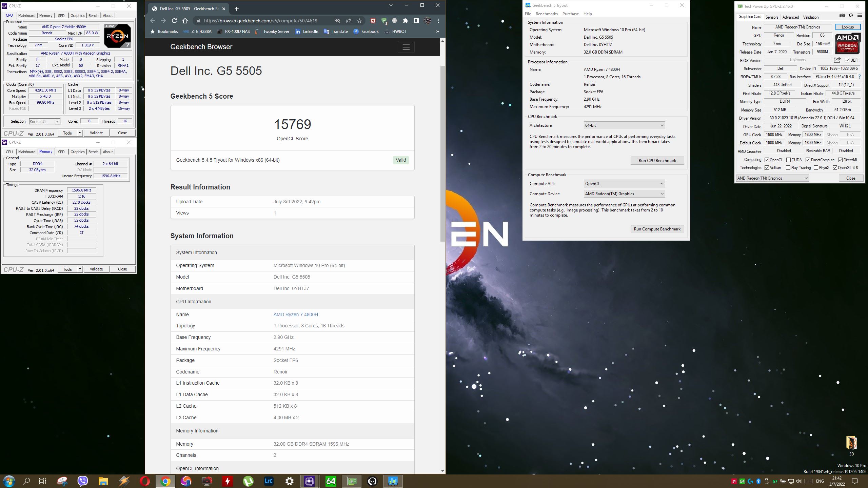Click Run CPU Benchmark button
This screenshot has height=488, width=868.
tap(657, 161)
